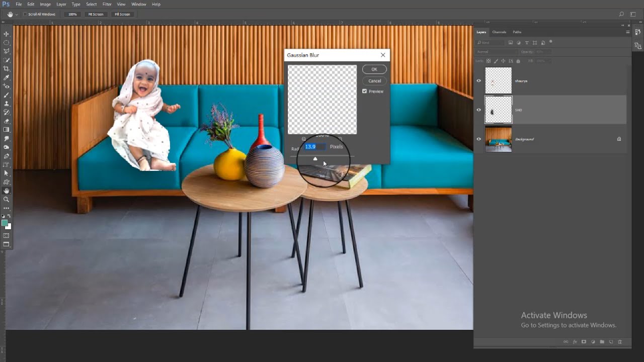Open the Layer menu
This screenshot has width=644, height=362.
(61, 4)
